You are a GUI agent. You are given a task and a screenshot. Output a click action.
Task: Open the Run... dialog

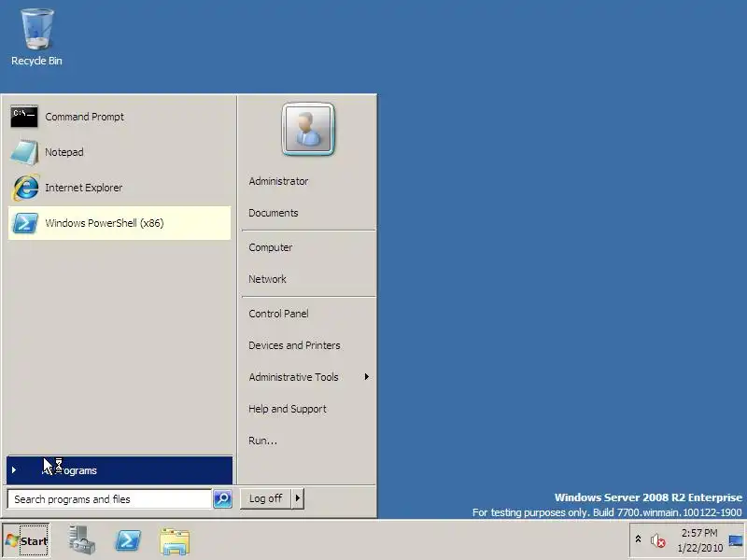[x=262, y=441]
